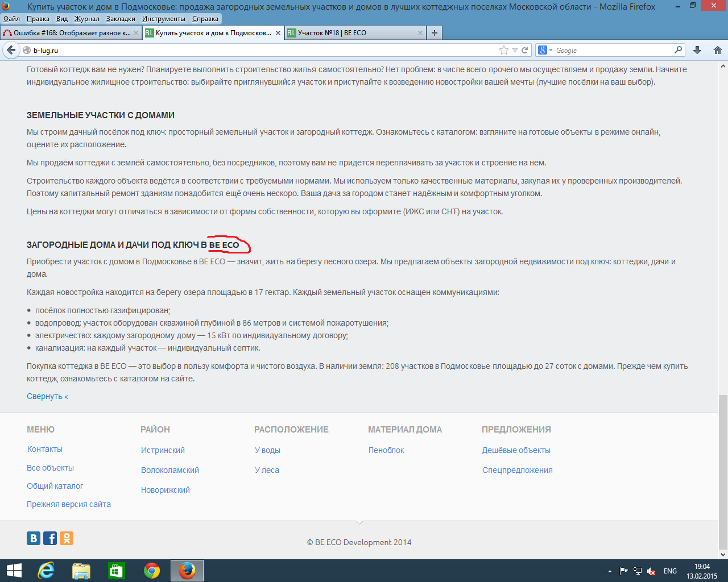Open the Google search engine dropdown
728x582 pixels.
(x=545, y=50)
